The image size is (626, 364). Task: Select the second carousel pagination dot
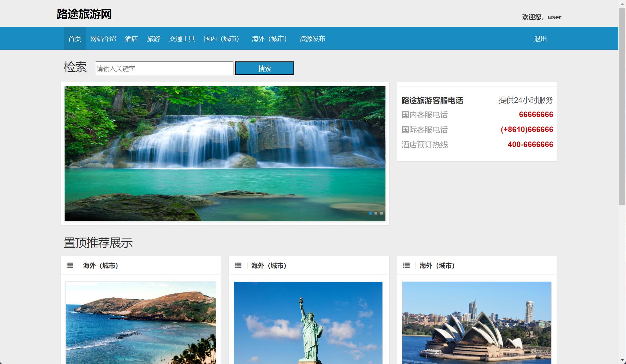(x=375, y=213)
